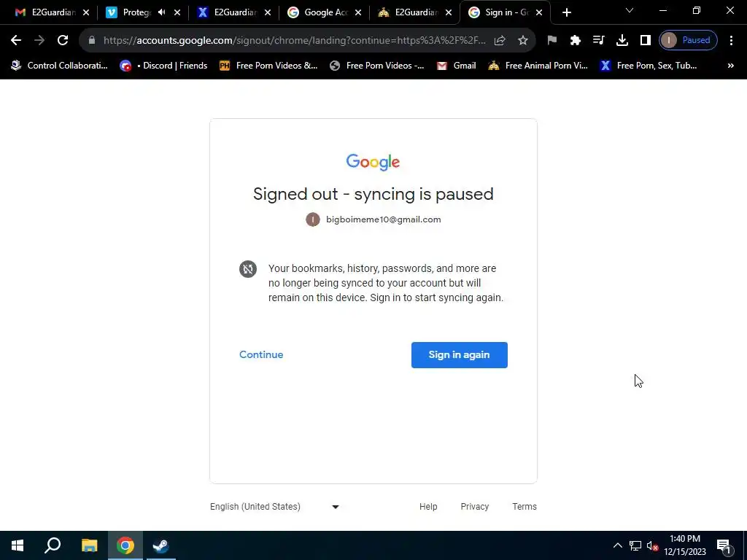Click the flag extension icon

[x=551, y=41]
